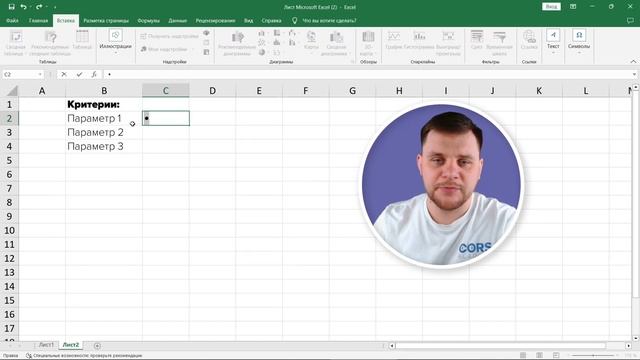This screenshot has width=640, height=360.
Task: Open the Файл tab
Action: 12,20
